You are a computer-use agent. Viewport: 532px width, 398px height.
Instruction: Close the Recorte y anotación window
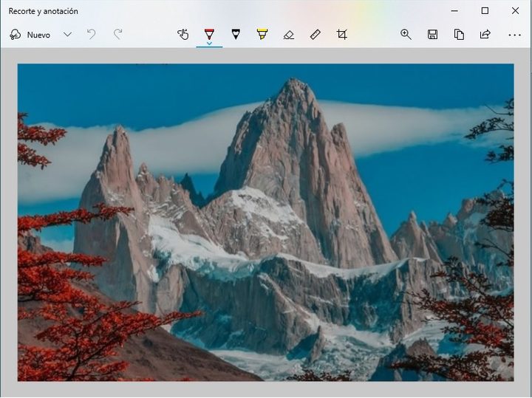pyautogui.click(x=516, y=11)
